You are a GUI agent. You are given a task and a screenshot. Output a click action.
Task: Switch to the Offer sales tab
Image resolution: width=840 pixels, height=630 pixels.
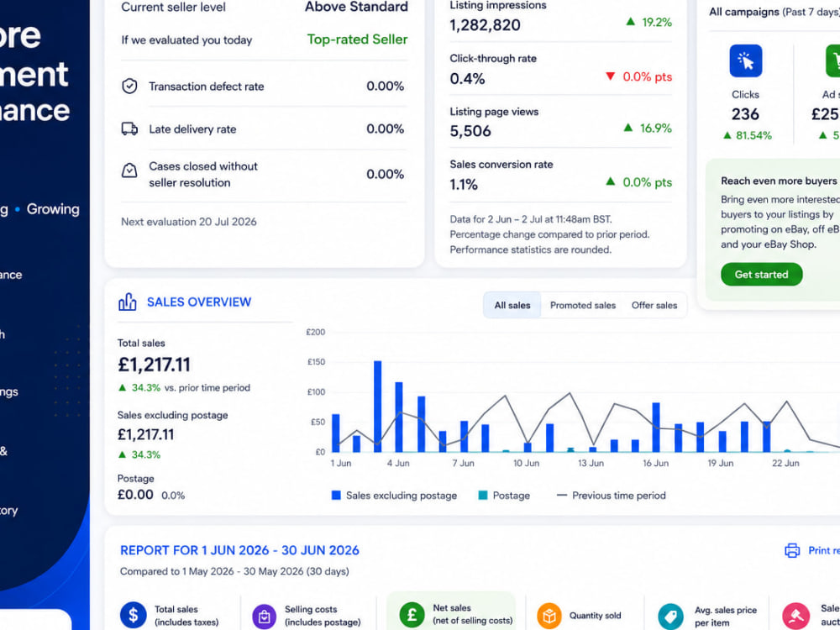pos(654,306)
